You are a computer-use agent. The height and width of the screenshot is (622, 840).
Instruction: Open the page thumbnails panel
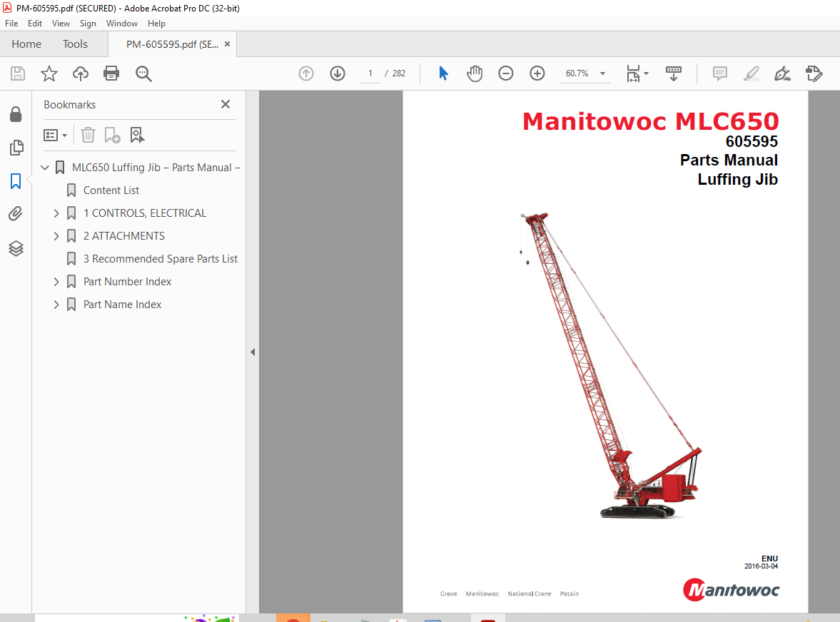[16, 147]
